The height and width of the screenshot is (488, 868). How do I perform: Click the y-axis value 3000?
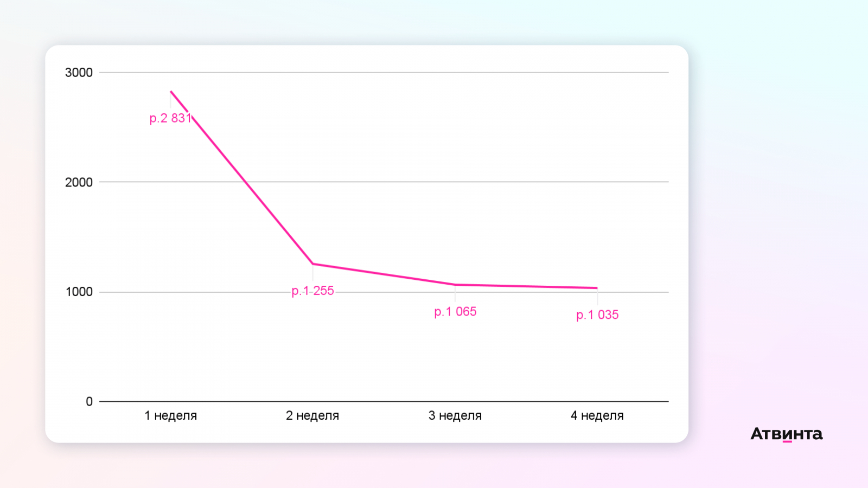point(79,73)
